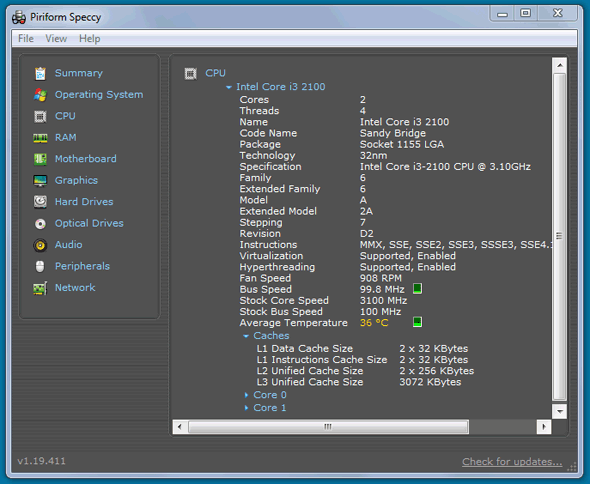Open the Operating System section
Image resolution: width=590 pixels, height=484 pixels.
pyautogui.click(x=99, y=94)
